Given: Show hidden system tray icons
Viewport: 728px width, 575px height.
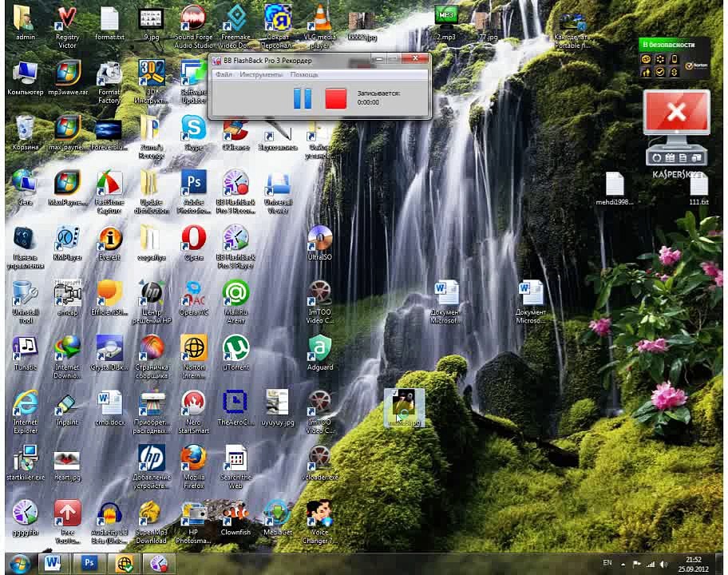Looking at the screenshot, I should [x=623, y=565].
